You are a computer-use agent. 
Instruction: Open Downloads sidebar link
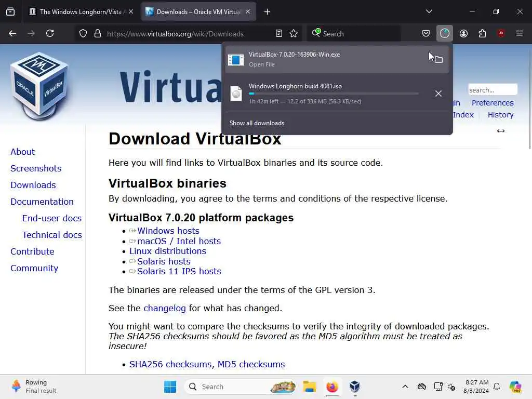33,185
